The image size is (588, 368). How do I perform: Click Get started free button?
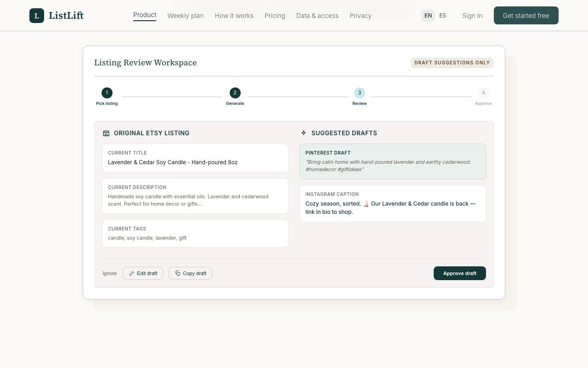[x=526, y=16]
